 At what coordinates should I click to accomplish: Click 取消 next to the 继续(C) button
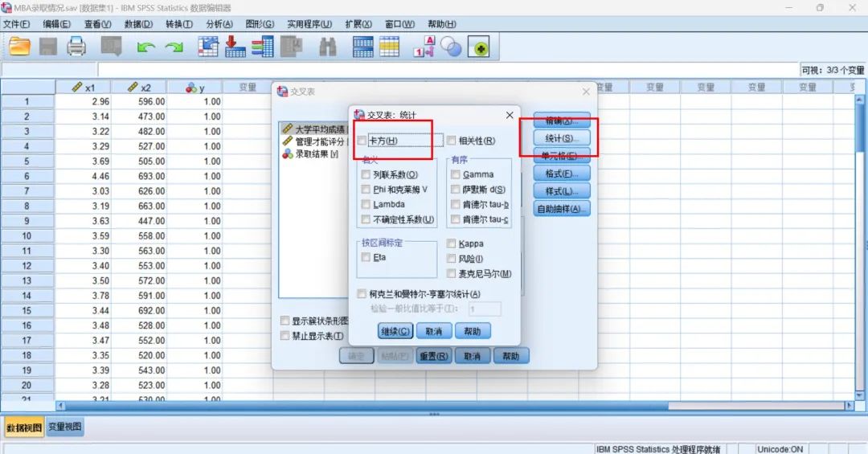pyautogui.click(x=434, y=331)
